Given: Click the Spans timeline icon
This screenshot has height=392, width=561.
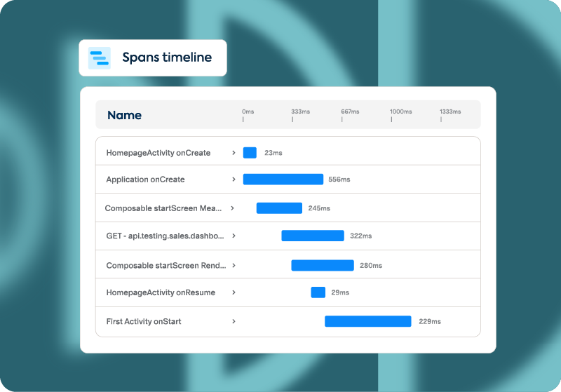Looking at the screenshot, I should (100, 58).
